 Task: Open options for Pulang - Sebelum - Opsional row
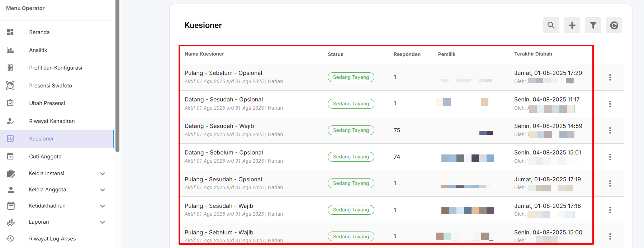coord(610,77)
